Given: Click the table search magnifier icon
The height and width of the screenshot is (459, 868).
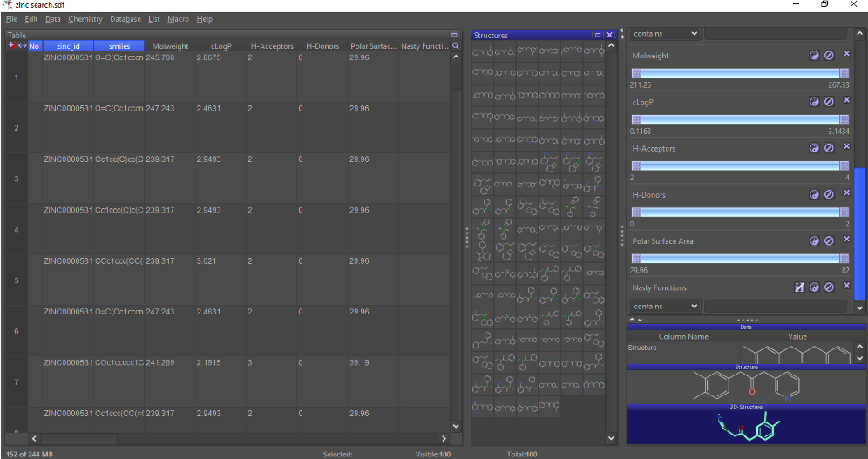Looking at the screenshot, I should [x=455, y=45].
